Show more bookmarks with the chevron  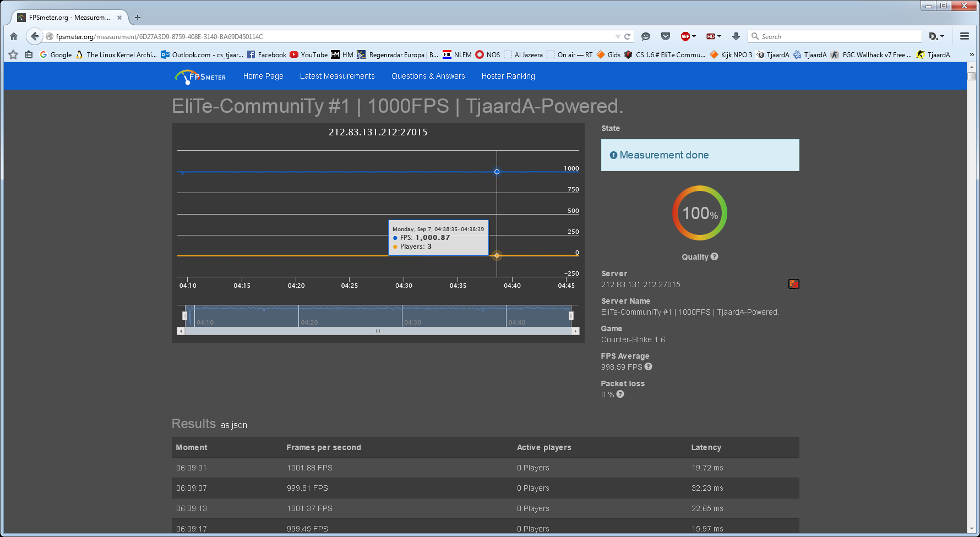(972, 54)
